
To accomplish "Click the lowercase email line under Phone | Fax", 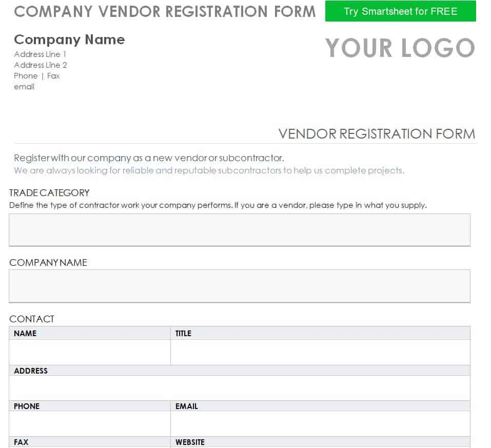I will click(x=24, y=87).
